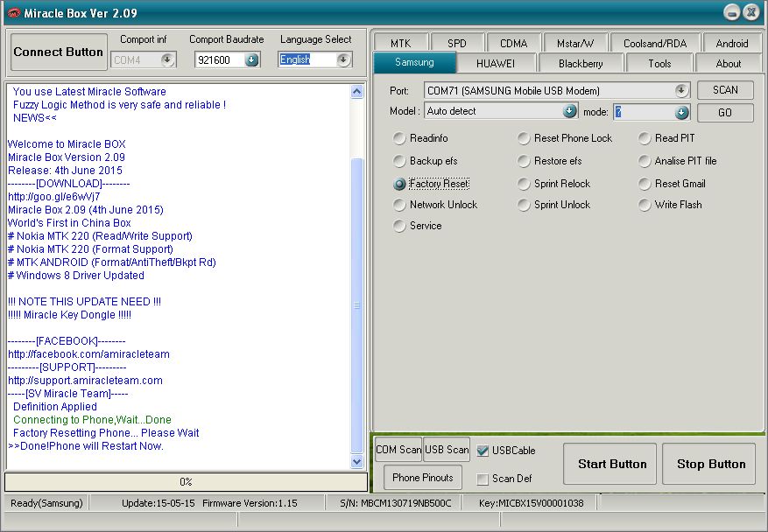768x532 pixels.
Task: Click the support.amiracleteam.com link text
Action: [85, 381]
